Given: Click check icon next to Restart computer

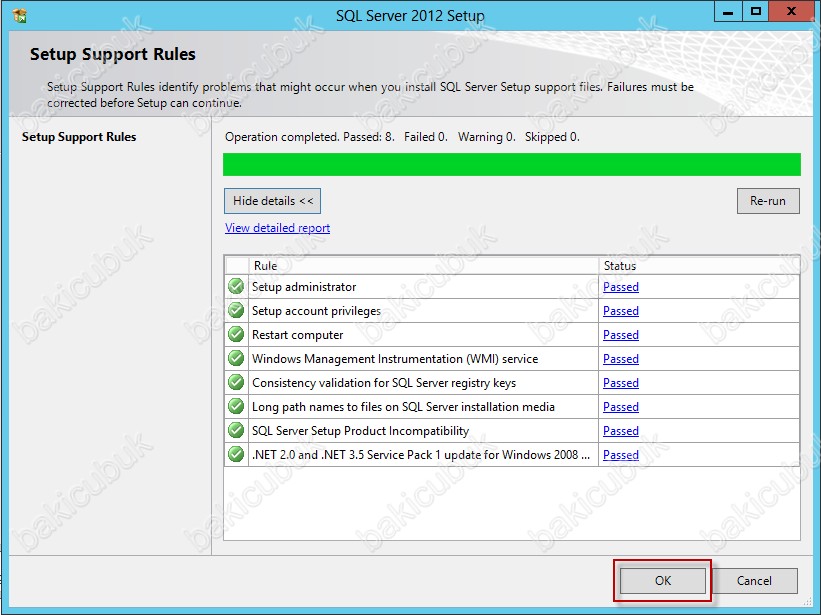Looking at the screenshot, I should [x=236, y=335].
